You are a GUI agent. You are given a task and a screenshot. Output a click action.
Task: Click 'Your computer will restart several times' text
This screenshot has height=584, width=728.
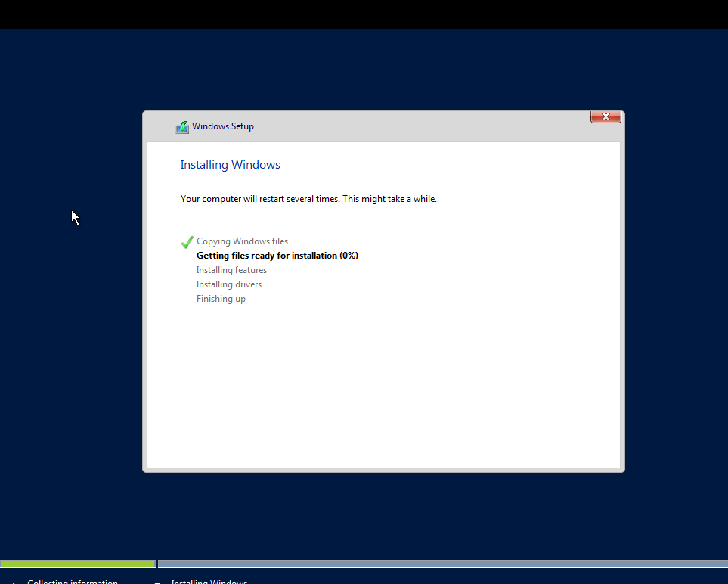pos(261,199)
